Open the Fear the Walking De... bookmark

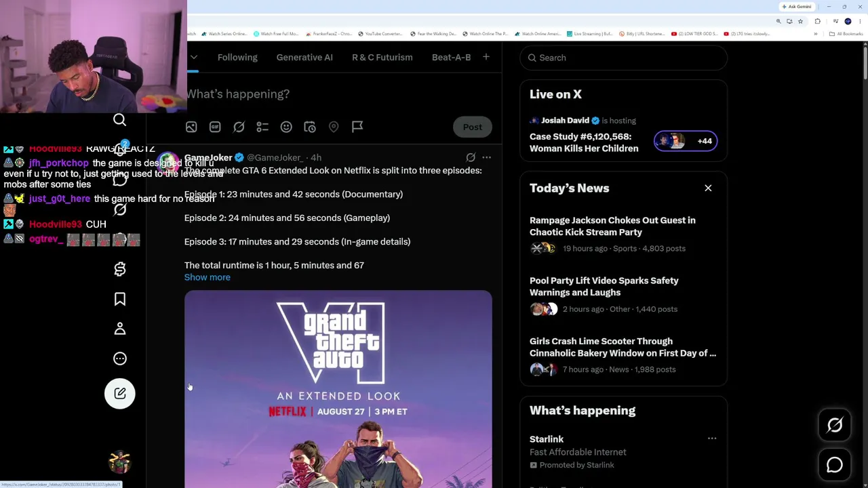434,34
